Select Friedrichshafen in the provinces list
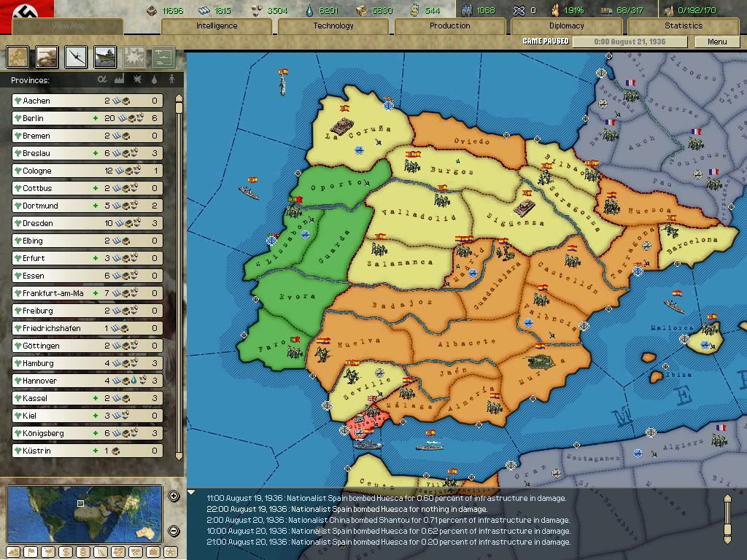 click(x=88, y=328)
